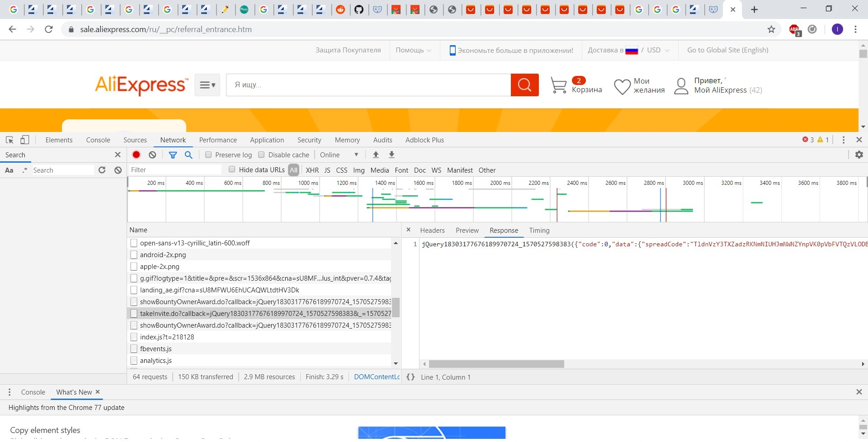Toggle the device toolbar icon

coord(25,140)
